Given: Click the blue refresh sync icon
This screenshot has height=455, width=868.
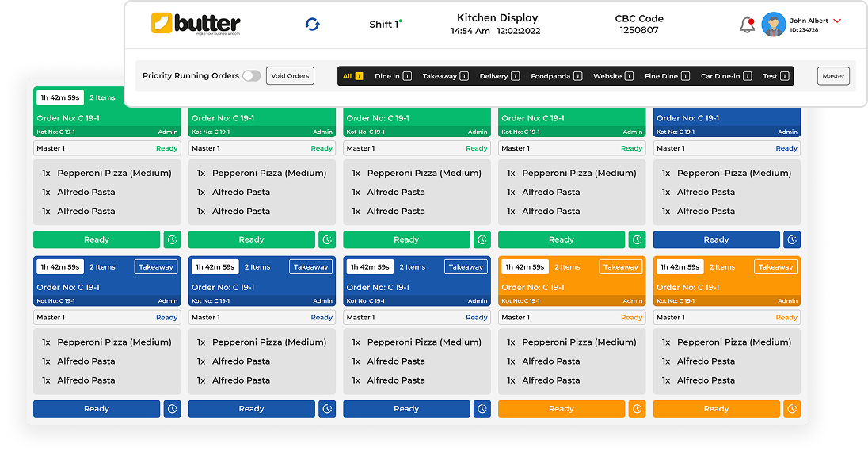Looking at the screenshot, I should [313, 25].
